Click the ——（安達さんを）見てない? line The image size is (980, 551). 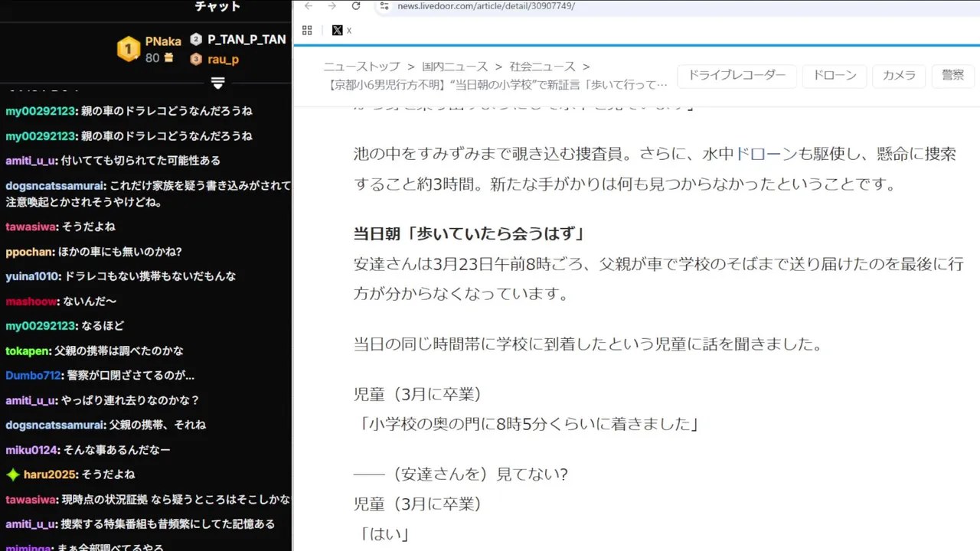(461, 474)
